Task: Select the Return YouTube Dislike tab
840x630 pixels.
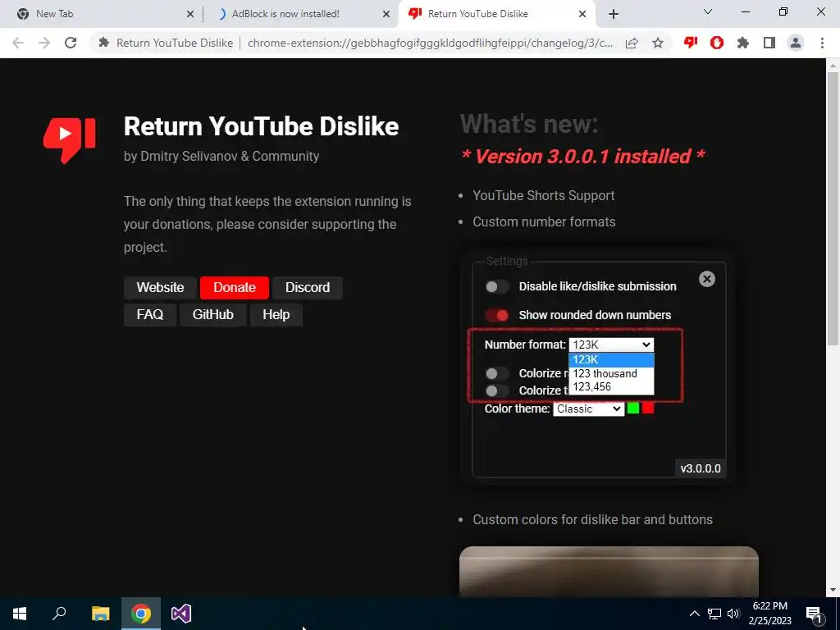Action: point(495,15)
